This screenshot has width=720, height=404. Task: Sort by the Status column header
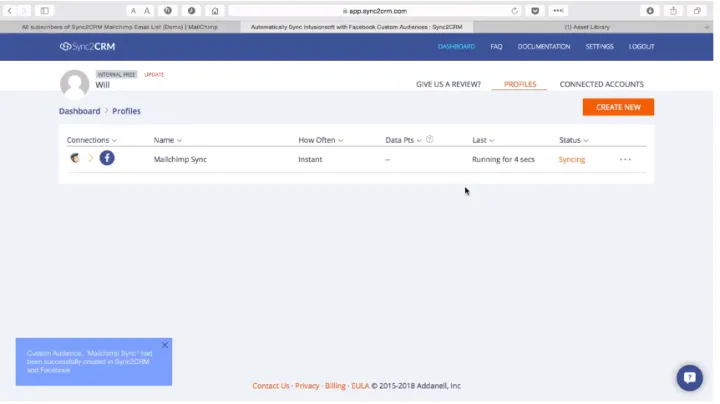point(574,140)
